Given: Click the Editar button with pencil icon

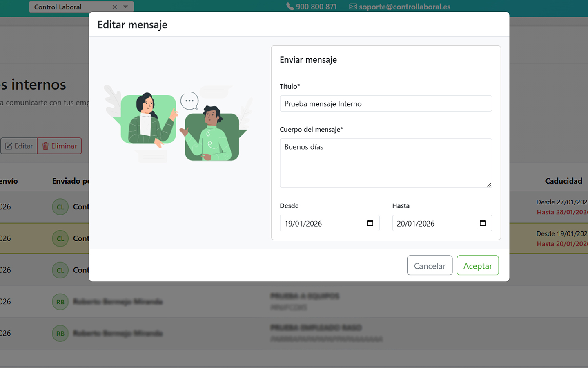Looking at the screenshot, I should click(19, 146).
